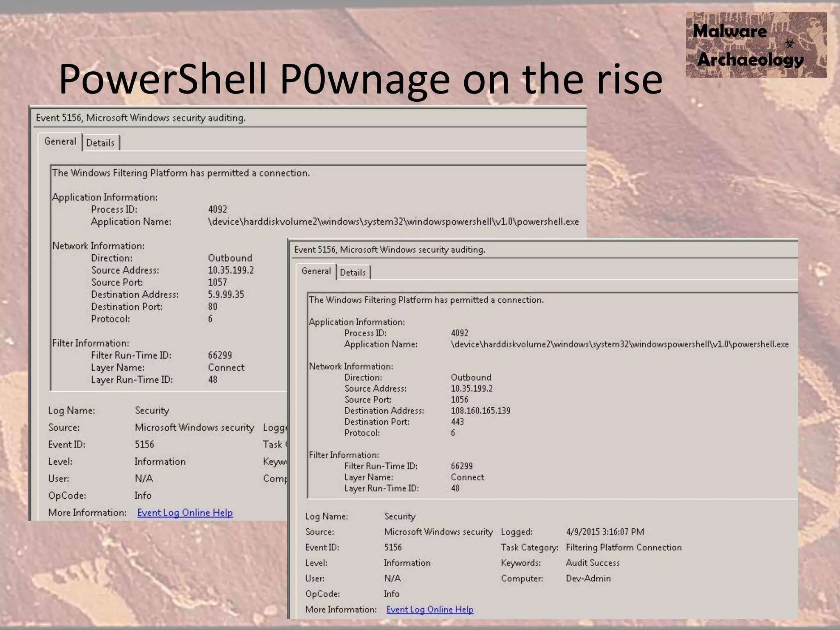
Task: Click Outbound direction value in front window
Action: (x=471, y=377)
